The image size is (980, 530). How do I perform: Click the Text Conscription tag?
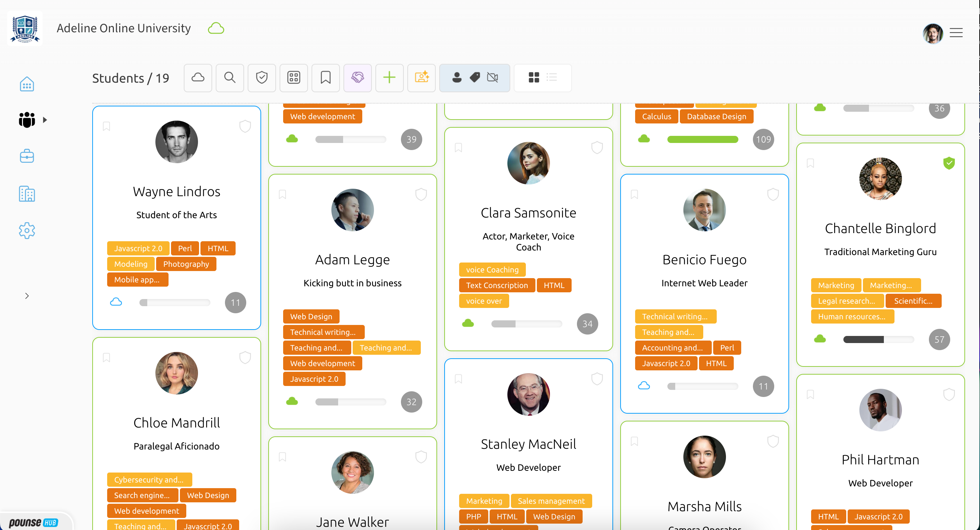pos(497,285)
